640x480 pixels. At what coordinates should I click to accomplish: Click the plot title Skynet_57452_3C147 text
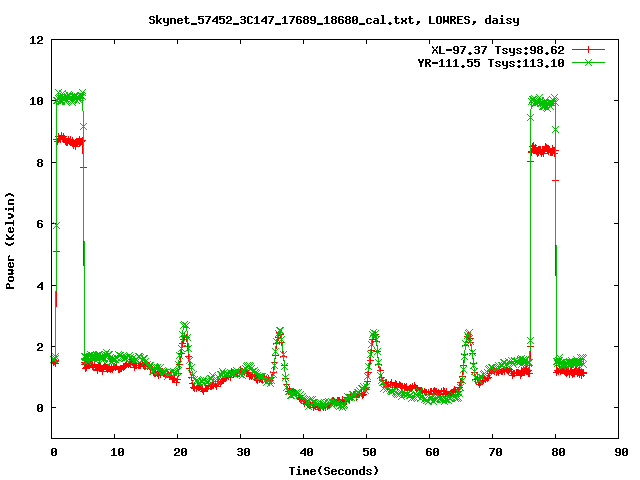coord(333,20)
